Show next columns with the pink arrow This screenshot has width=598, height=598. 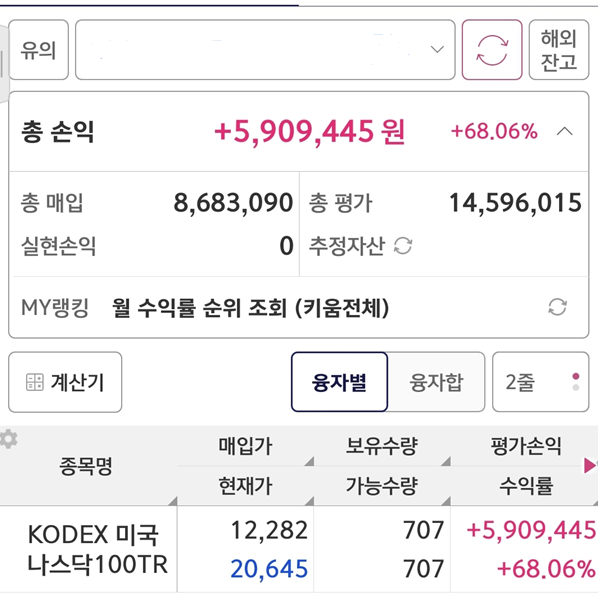click(590, 465)
